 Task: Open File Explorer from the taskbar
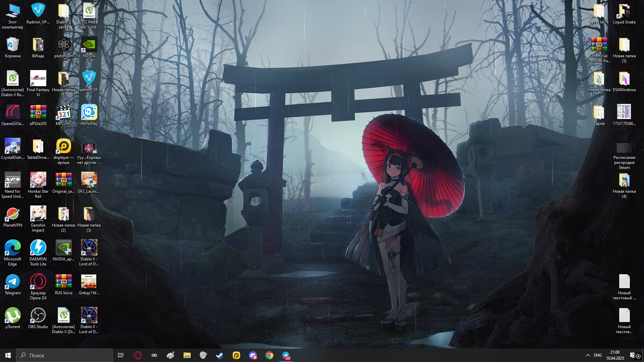(187, 355)
